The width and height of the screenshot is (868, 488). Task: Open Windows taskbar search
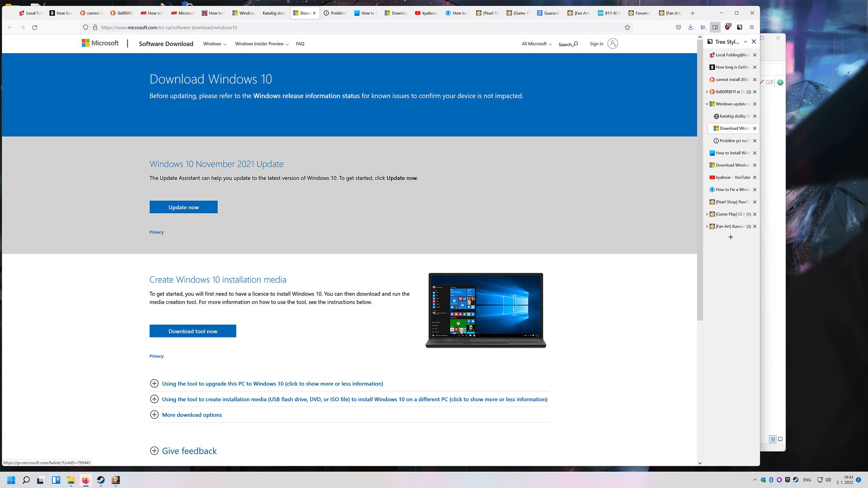pyautogui.click(x=26, y=480)
